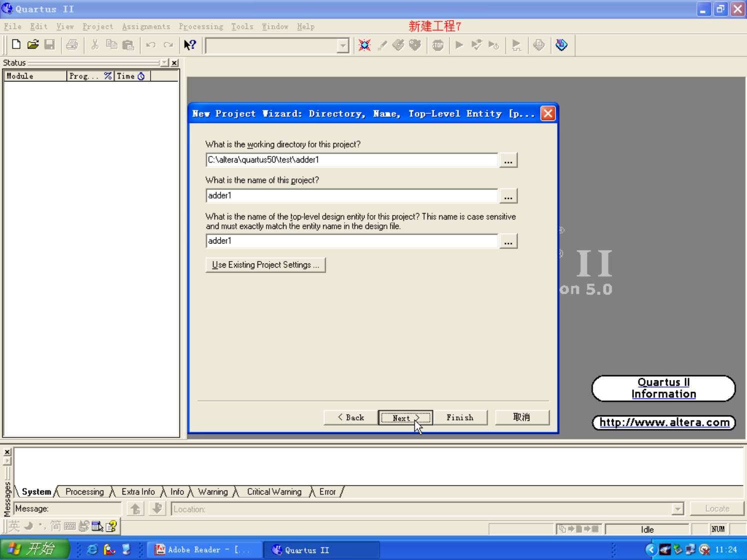Open the Programmer icon
Viewport: 747px width, 560px height.
[561, 45]
